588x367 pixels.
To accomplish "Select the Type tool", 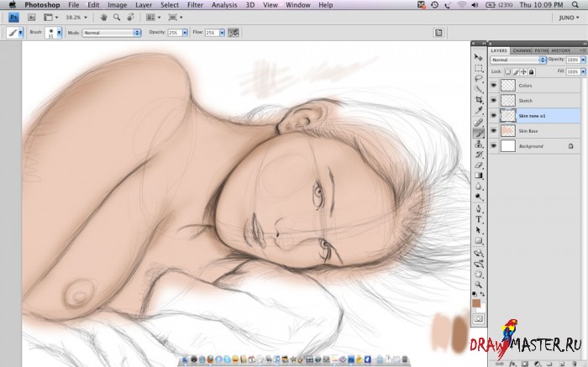I will click(479, 219).
